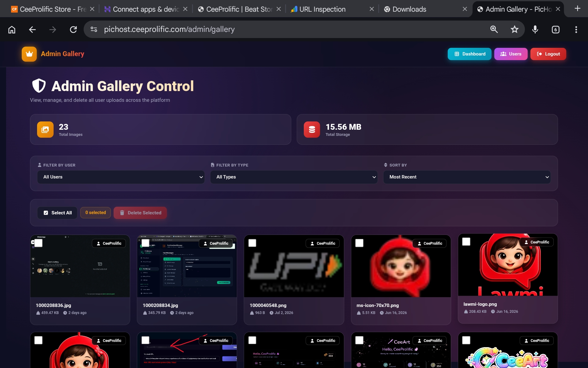Image resolution: width=588 pixels, height=368 pixels.
Task: Click the Logout button
Action: click(548, 54)
